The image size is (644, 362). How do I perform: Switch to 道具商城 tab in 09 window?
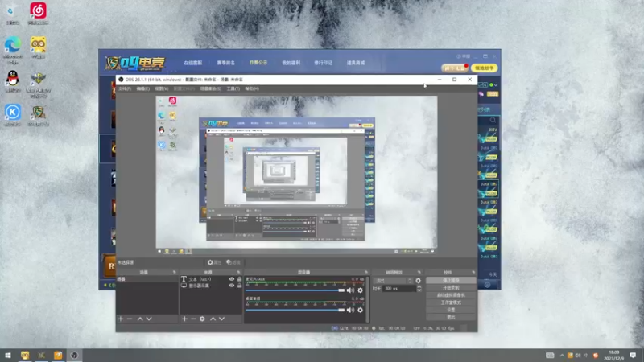(356, 63)
